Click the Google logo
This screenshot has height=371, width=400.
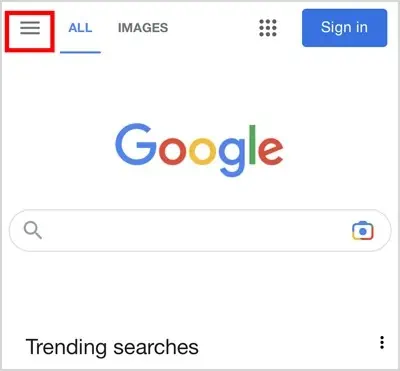[x=199, y=150]
